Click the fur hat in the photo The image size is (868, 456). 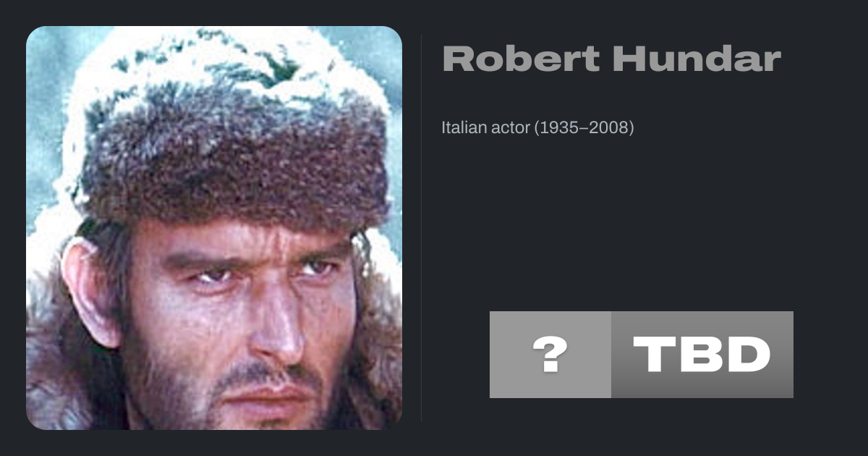point(231,130)
